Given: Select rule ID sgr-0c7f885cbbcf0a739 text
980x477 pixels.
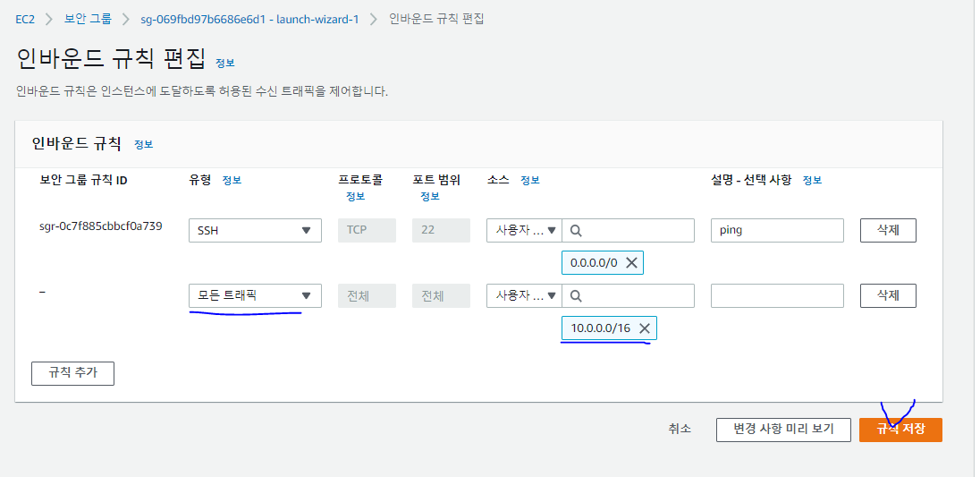Looking at the screenshot, I should pyautogui.click(x=101, y=226).
